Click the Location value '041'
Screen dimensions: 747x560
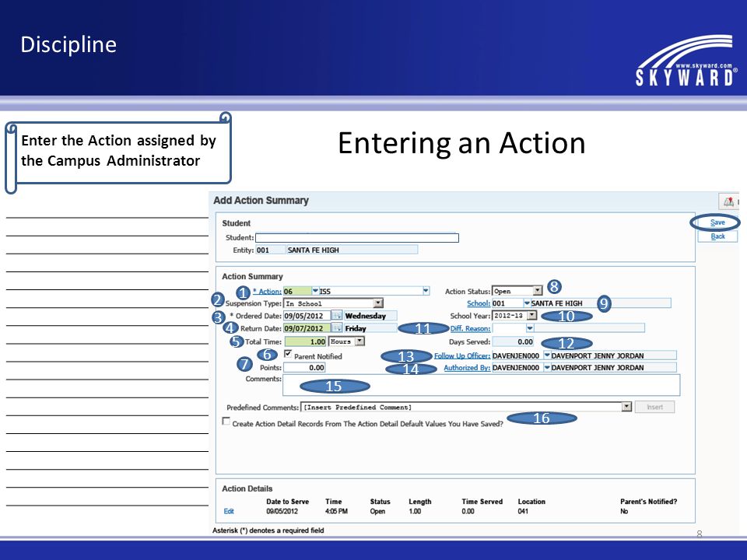pos(523,512)
